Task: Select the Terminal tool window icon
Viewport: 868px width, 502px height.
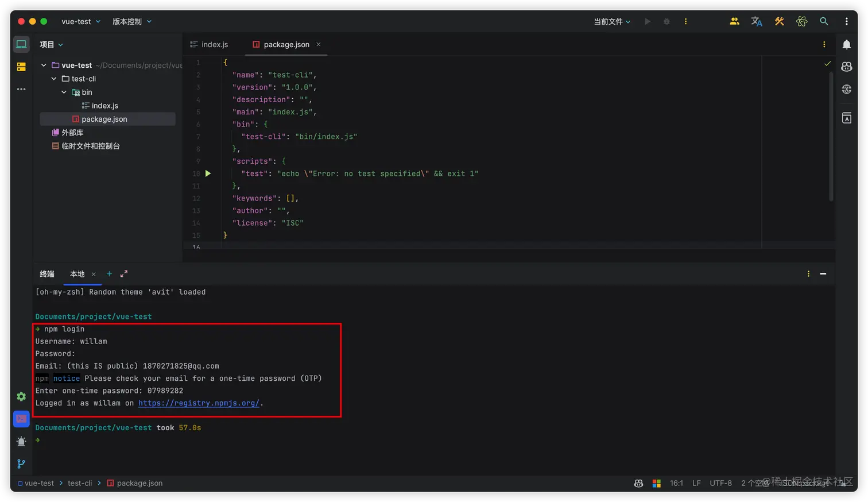Action: click(21, 419)
